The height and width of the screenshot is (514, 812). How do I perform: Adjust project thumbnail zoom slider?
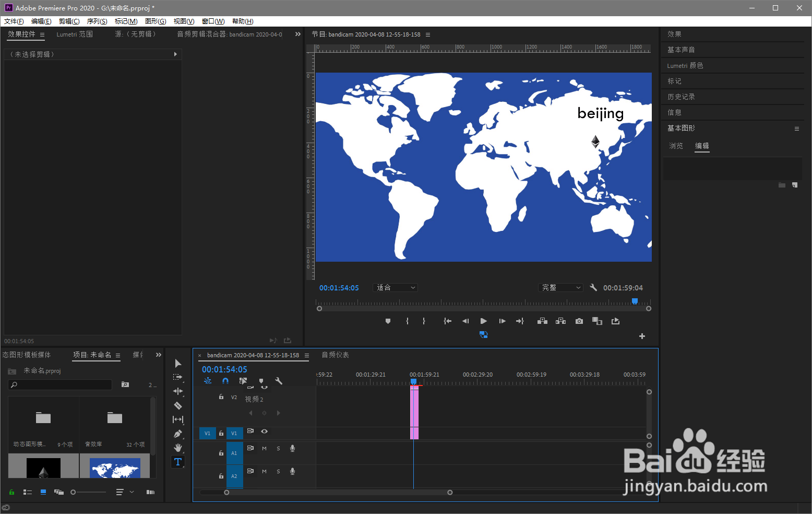tap(74, 492)
